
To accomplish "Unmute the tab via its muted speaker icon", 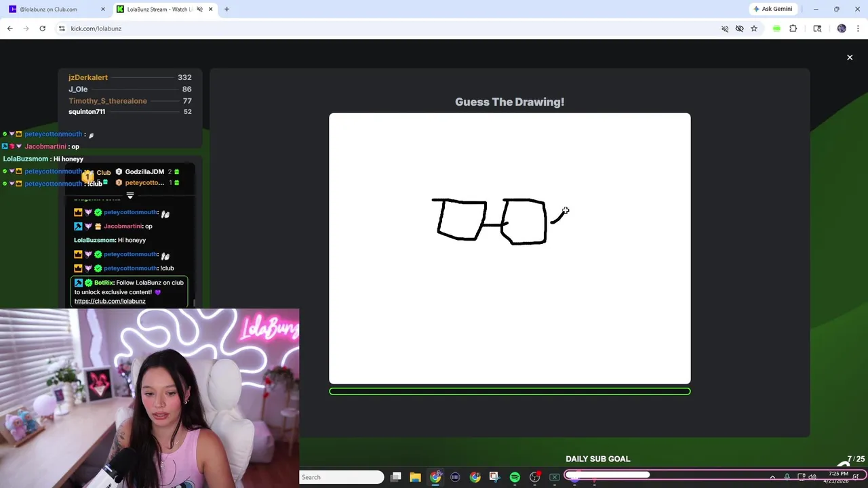I will click(199, 9).
